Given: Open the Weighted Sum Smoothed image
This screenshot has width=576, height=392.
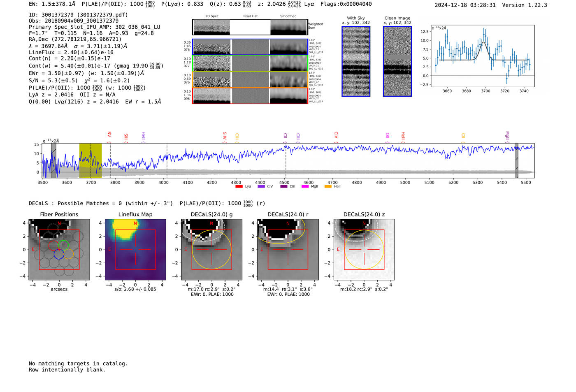Looking at the screenshot, I should [x=289, y=27].
